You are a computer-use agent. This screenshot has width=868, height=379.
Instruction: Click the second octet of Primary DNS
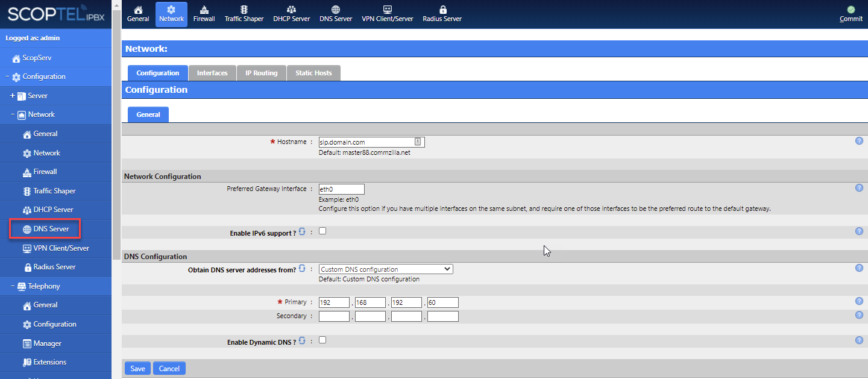pos(371,302)
